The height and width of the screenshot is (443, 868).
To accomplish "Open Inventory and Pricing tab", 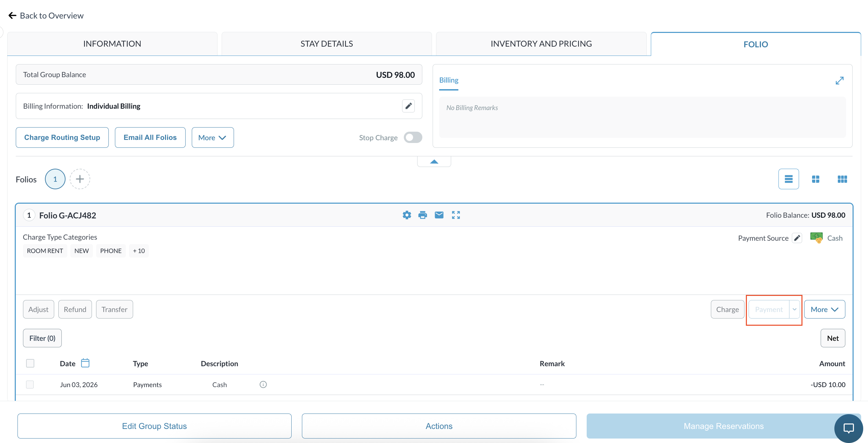I will pos(541,44).
